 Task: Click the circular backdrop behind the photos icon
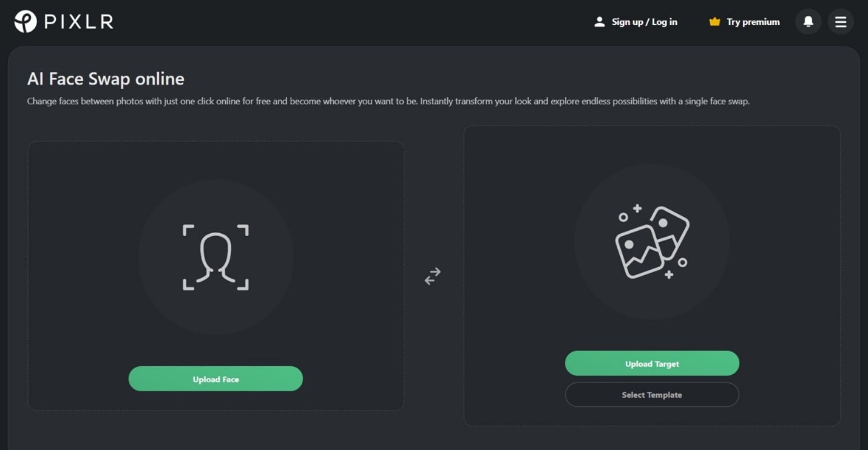point(652,242)
